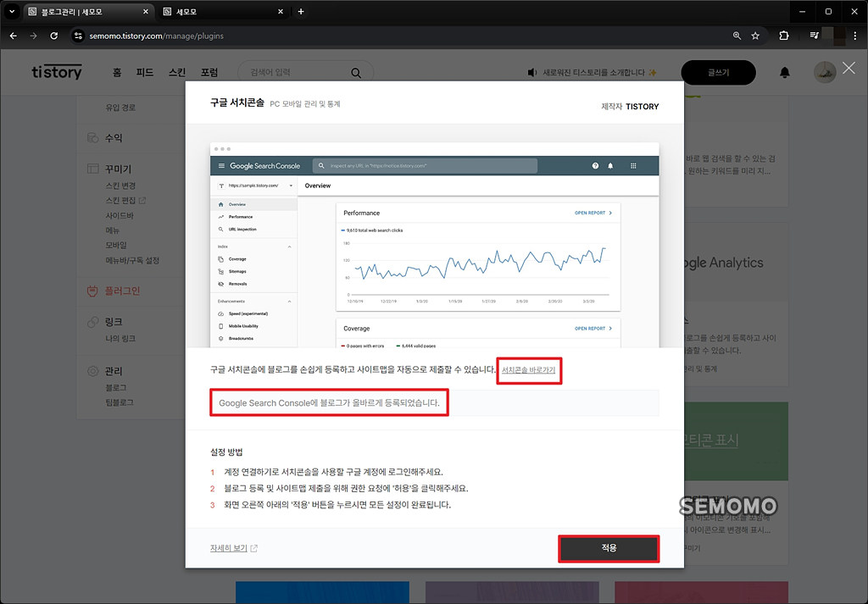Open 링크 section in the sidebar
The height and width of the screenshot is (604, 868).
coord(114,321)
